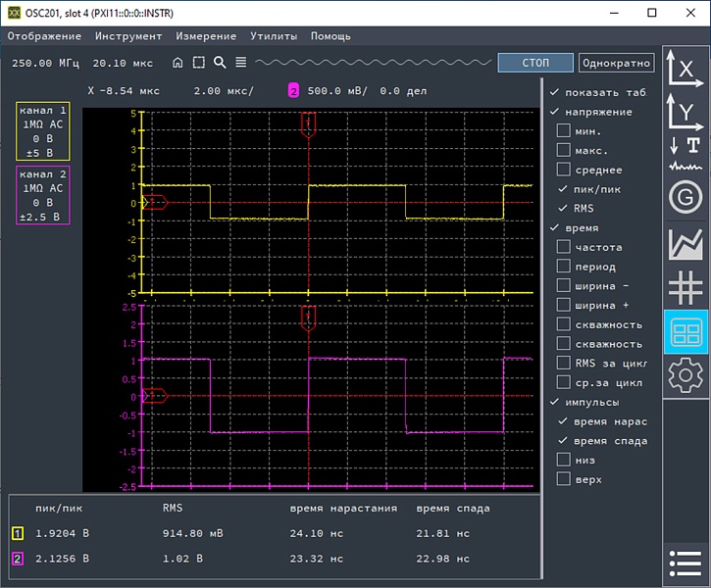The image size is (711, 588).
Task: Click the magnifier zoom icon
Action: 220,63
